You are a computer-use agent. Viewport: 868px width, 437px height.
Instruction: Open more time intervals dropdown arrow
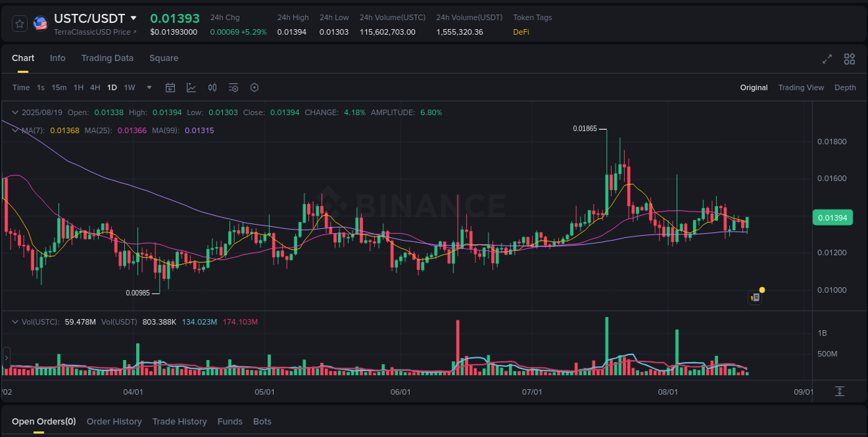click(x=149, y=87)
